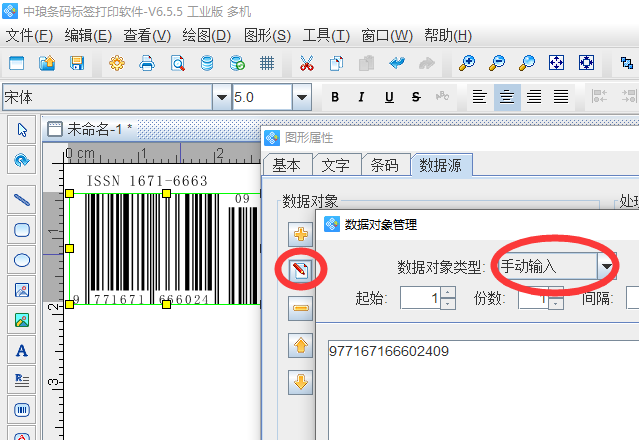
Task: Select the barcode object on the canvas
Action: (x=165, y=249)
